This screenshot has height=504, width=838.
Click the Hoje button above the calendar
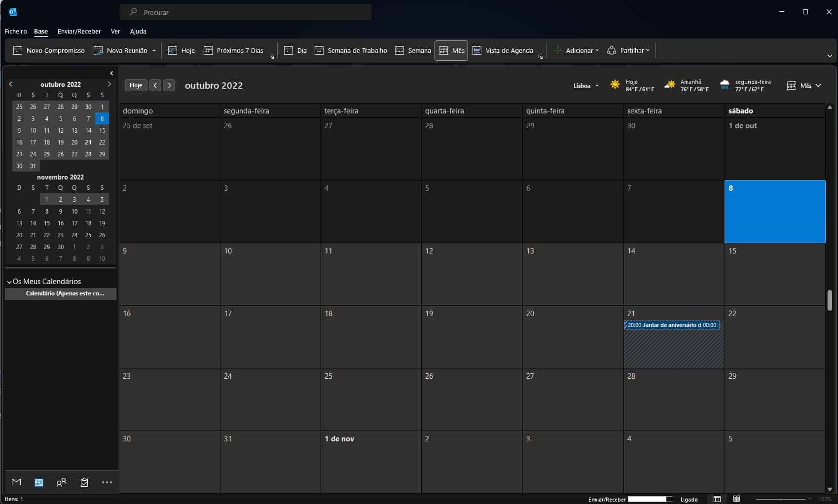(136, 85)
